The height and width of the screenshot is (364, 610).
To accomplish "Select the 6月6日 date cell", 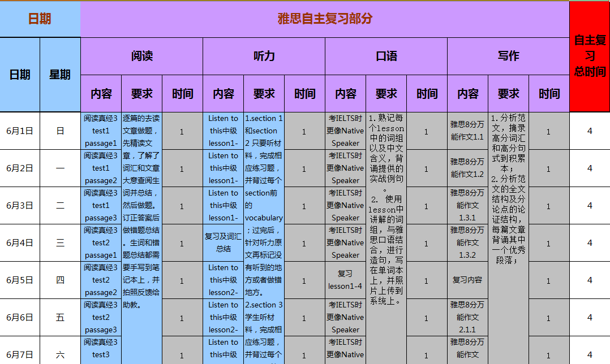I will [20, 318].
